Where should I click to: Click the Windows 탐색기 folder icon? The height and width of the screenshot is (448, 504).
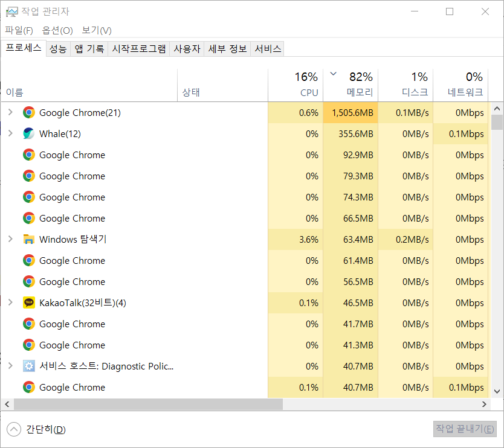[x=29, y=239]
